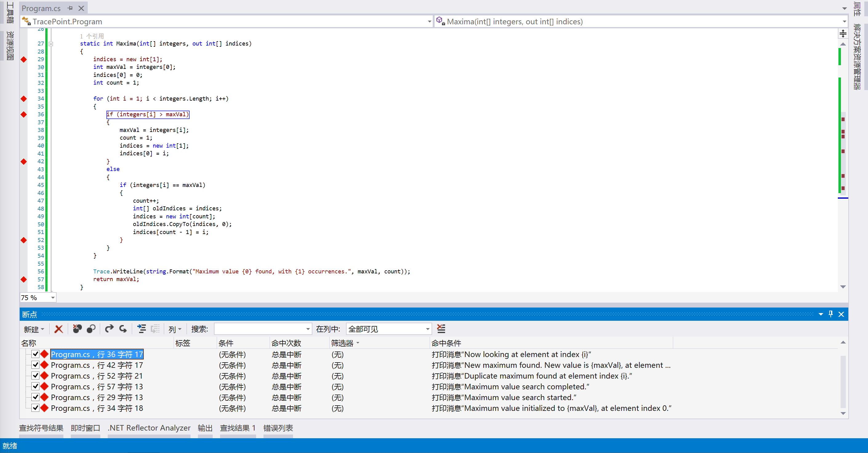868x453 pixels.
Task: Open the columns chooser dropdown
Action: pyautogui.click(x=175, y=329)
